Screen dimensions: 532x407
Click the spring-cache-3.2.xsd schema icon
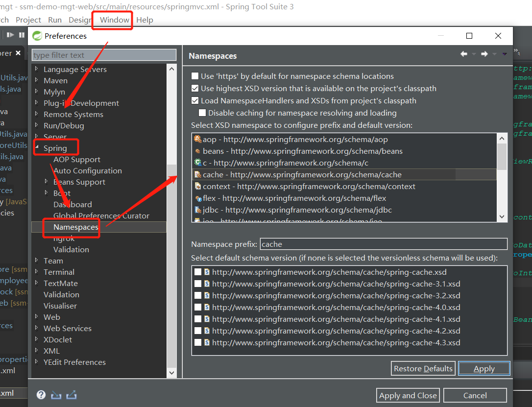207,295
